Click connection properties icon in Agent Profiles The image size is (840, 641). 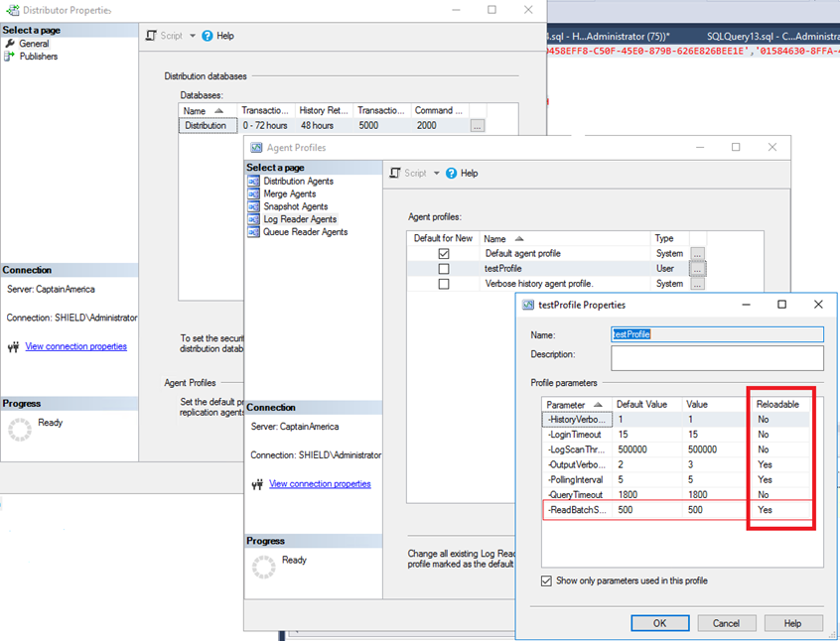[258, 484]
